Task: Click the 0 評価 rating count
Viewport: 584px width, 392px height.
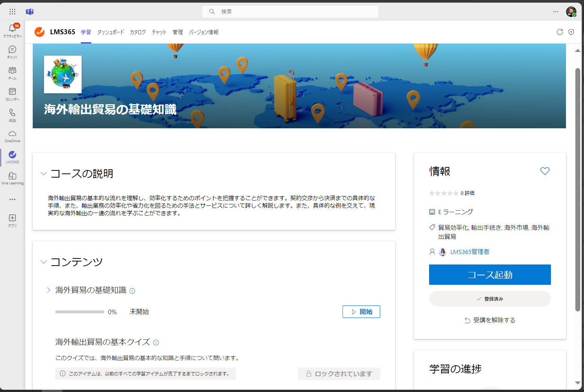Action: pos(467,193)
